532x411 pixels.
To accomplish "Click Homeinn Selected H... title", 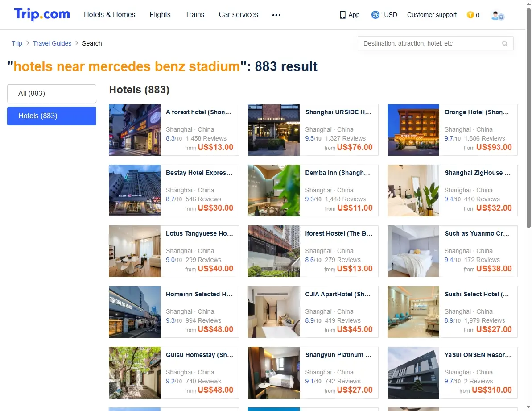I will [199, 294].
